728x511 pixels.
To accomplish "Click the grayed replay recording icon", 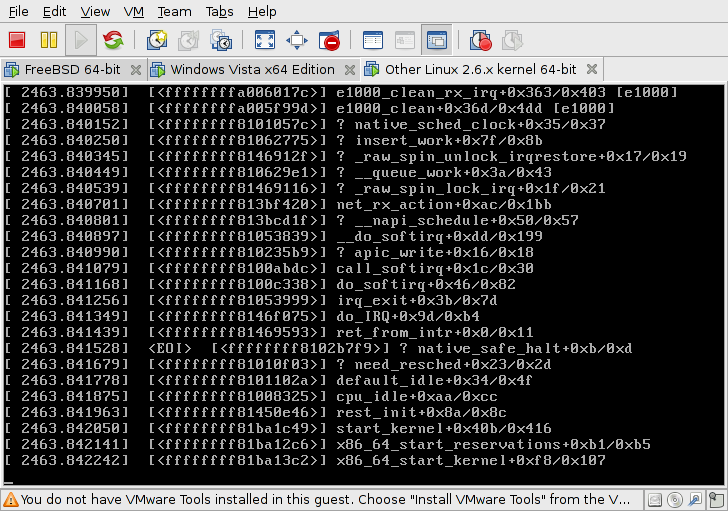I will coord(512,40).
